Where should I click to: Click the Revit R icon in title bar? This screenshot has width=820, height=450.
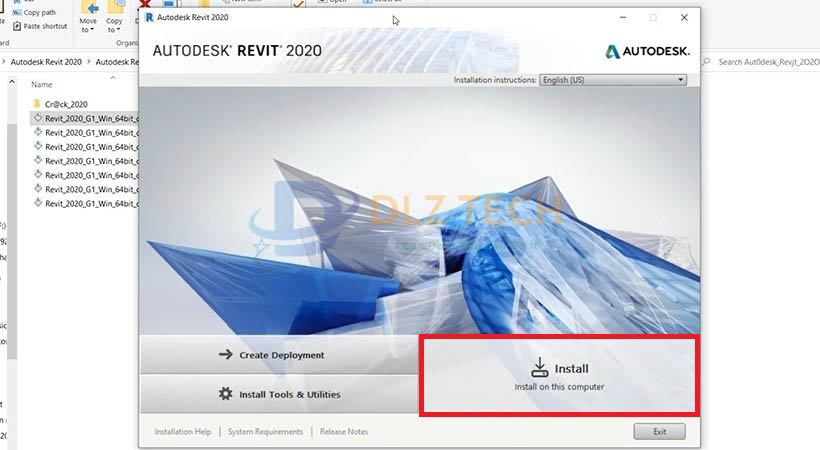pyautogui.click(x=149, y=17)
